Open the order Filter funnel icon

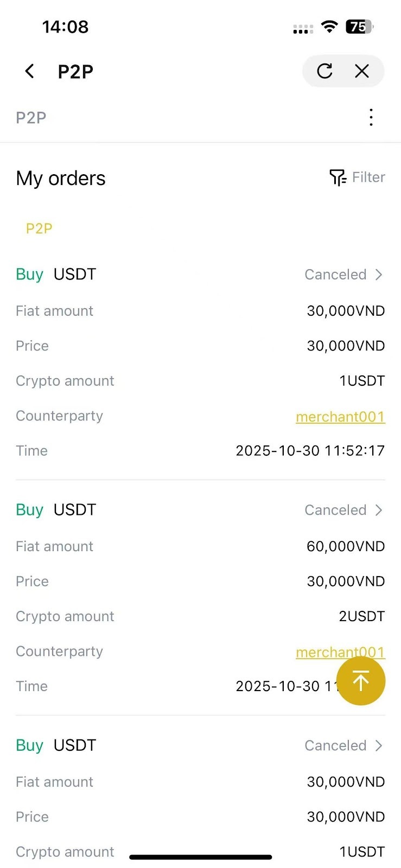click(x=338, y=177)
